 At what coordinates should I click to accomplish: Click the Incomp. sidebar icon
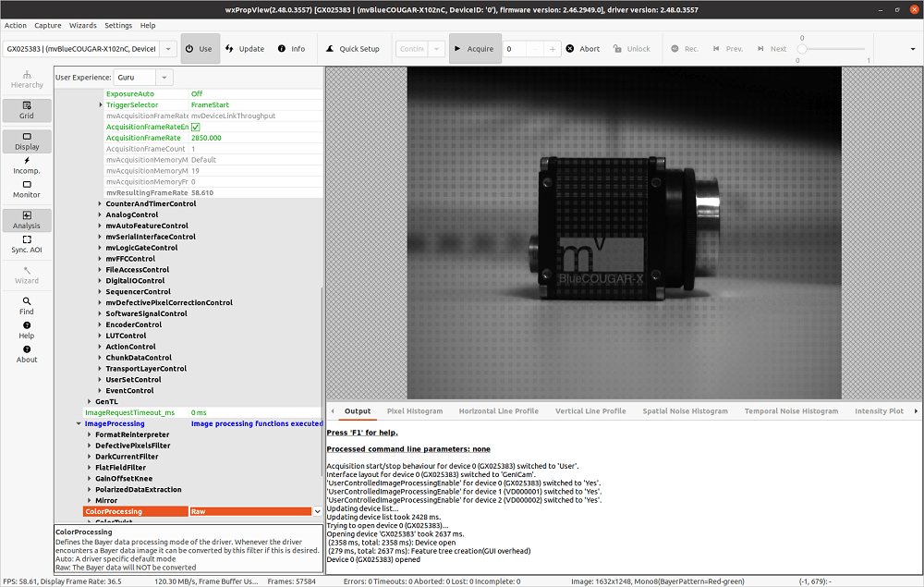click(27, 165)
